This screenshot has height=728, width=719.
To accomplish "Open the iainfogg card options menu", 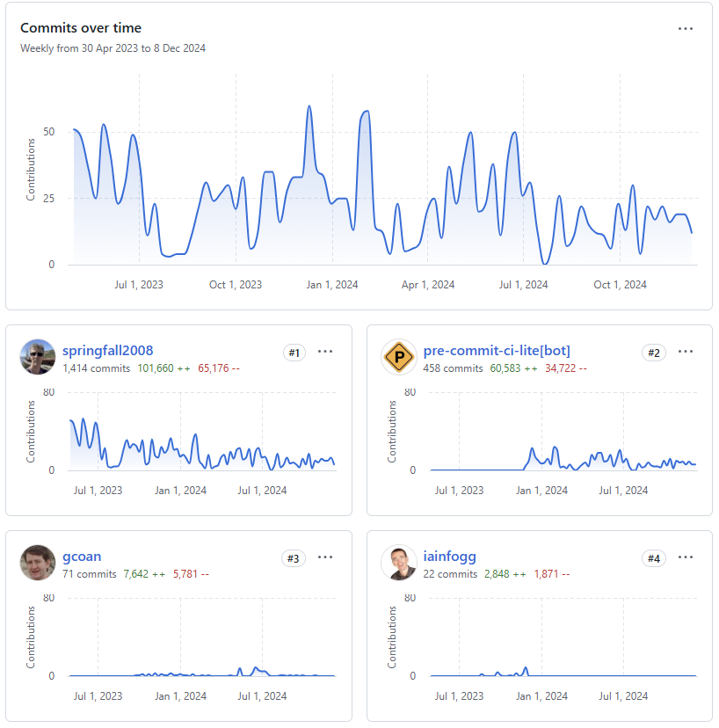I will 685,557.
